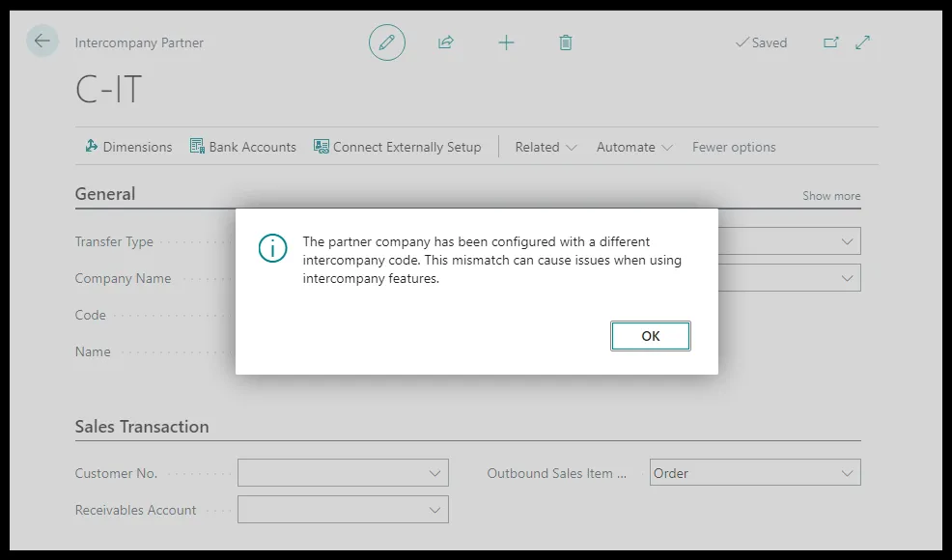This screenshot has height=560, width=952.
Task: Click the Code field label
Action: [91, 315]
